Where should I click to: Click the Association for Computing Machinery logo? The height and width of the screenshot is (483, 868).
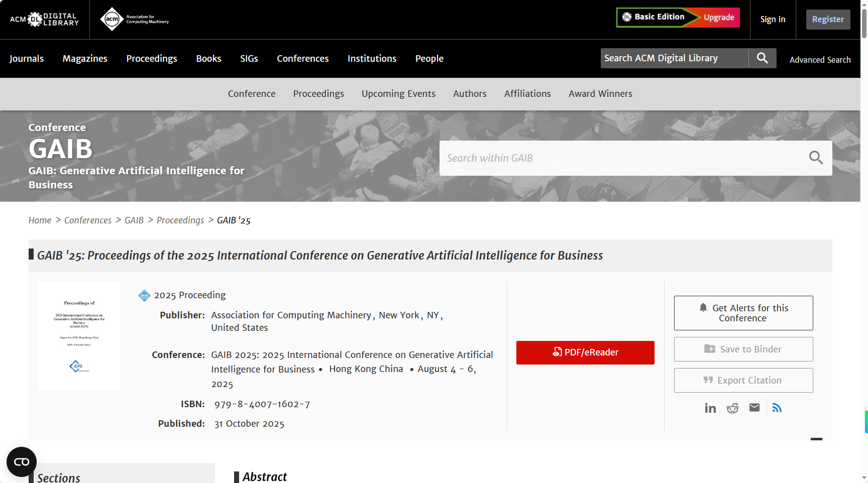pos(134,20)
